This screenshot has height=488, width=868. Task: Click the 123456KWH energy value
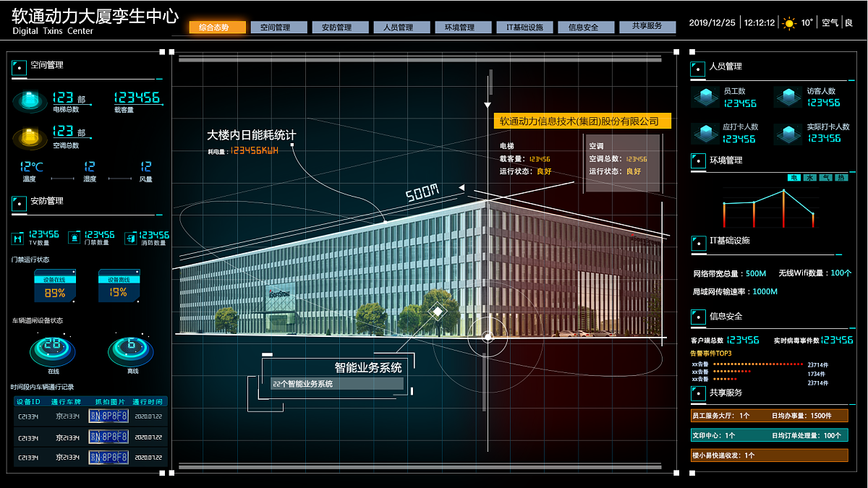pyautogui.click(x=254, y=151)
